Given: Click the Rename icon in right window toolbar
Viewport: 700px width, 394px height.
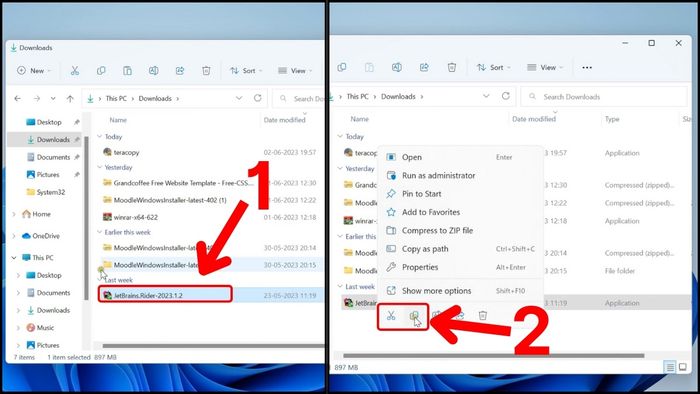Looking at the screenshot, I should pos(396,67).
